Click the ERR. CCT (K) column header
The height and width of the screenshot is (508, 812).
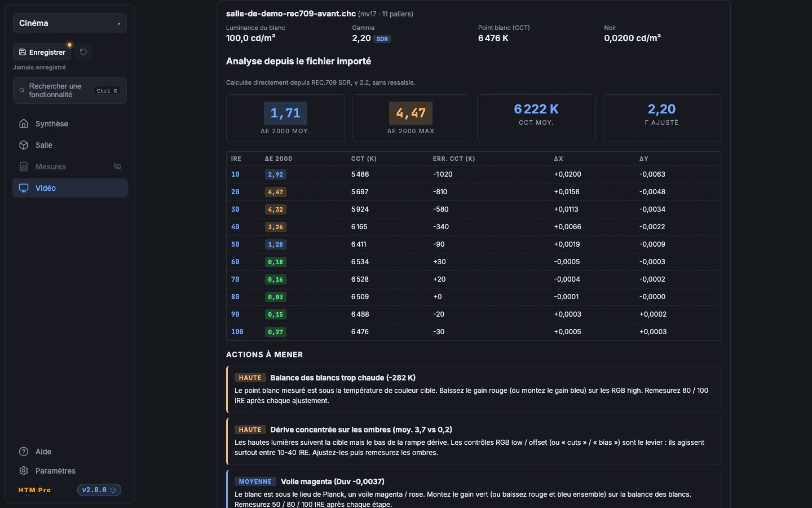coord(454,159)
